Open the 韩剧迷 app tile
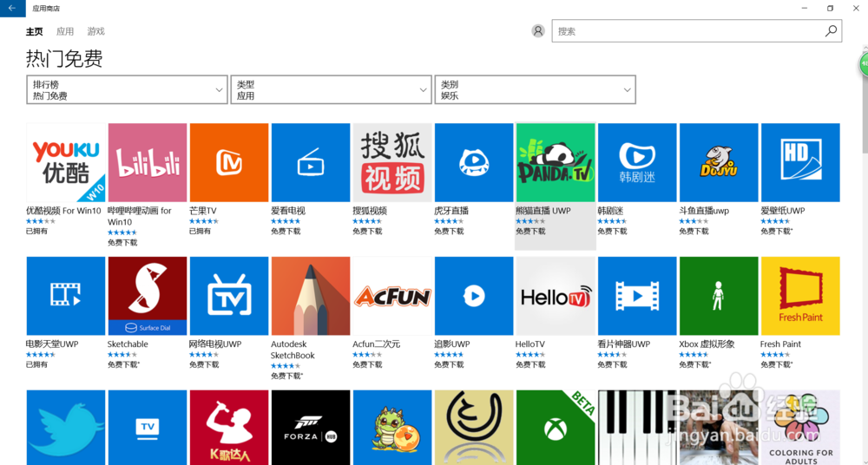The image size is (868, 465). 637,162
